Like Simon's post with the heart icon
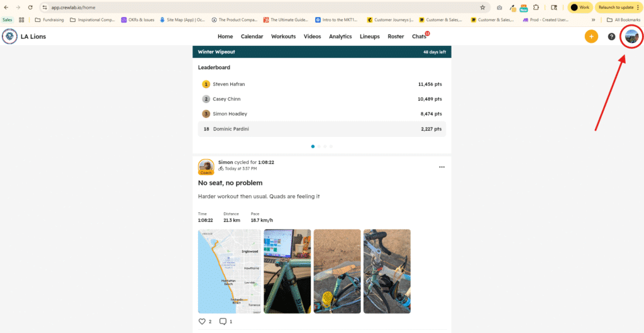644x333 pixels. (x=202, y=322)
